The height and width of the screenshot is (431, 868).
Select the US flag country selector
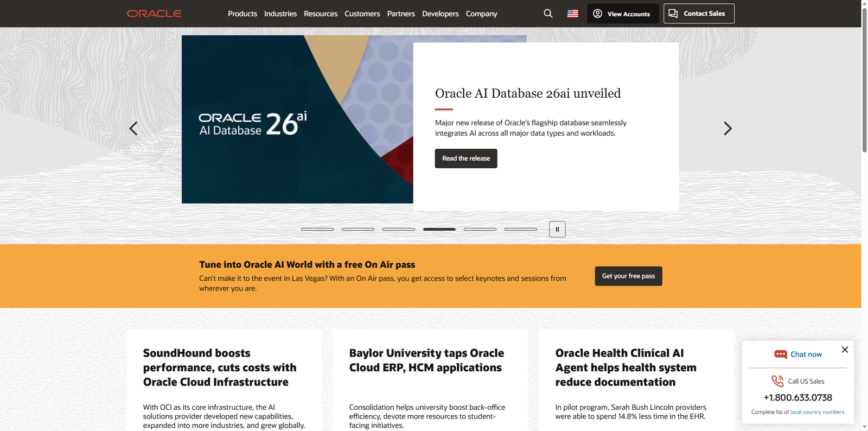coord(573,14)
